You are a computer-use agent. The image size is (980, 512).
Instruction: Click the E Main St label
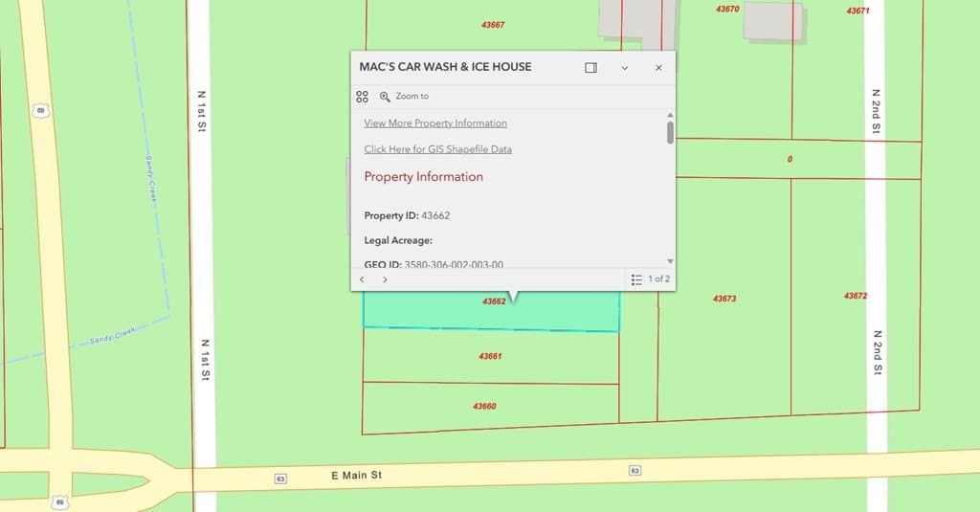(356, 476)
